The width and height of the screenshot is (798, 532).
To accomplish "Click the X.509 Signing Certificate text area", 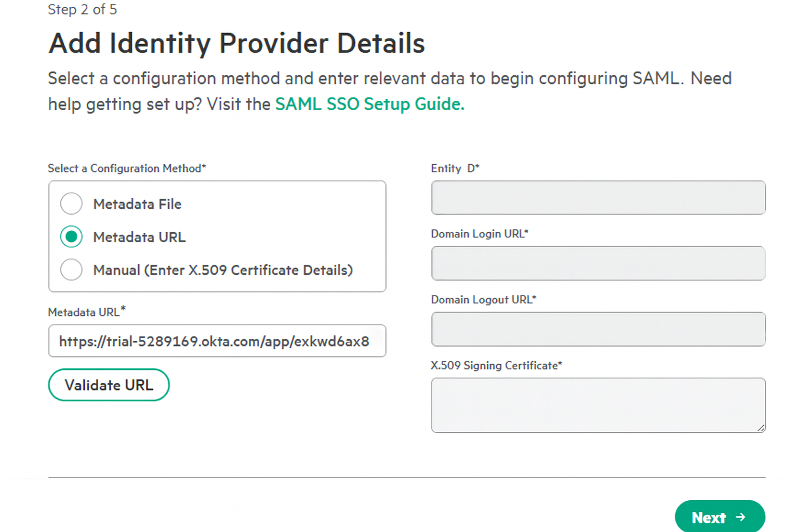I will pyautogui.click(x=598, y=405).
